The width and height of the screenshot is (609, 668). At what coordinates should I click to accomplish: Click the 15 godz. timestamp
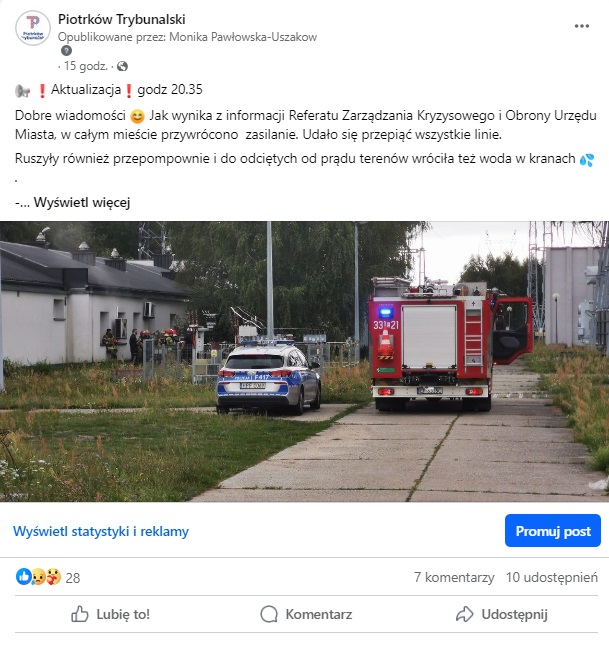(x=86, y=66)
